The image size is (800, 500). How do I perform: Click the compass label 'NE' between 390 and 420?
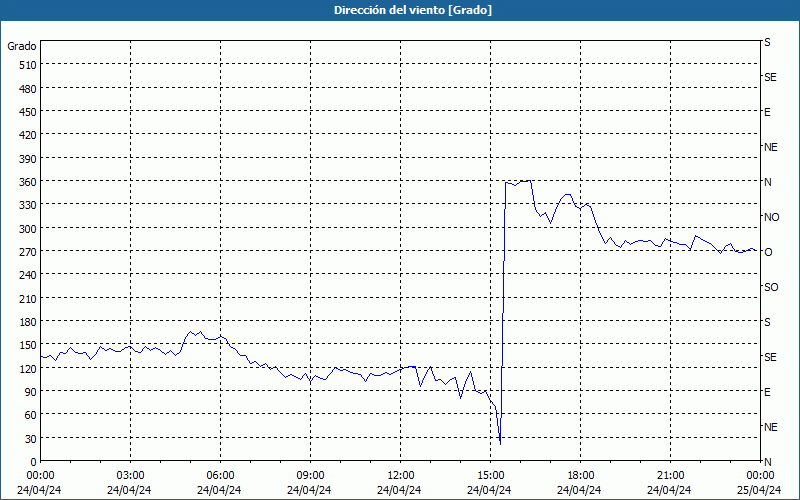click(x=770, y=147)
